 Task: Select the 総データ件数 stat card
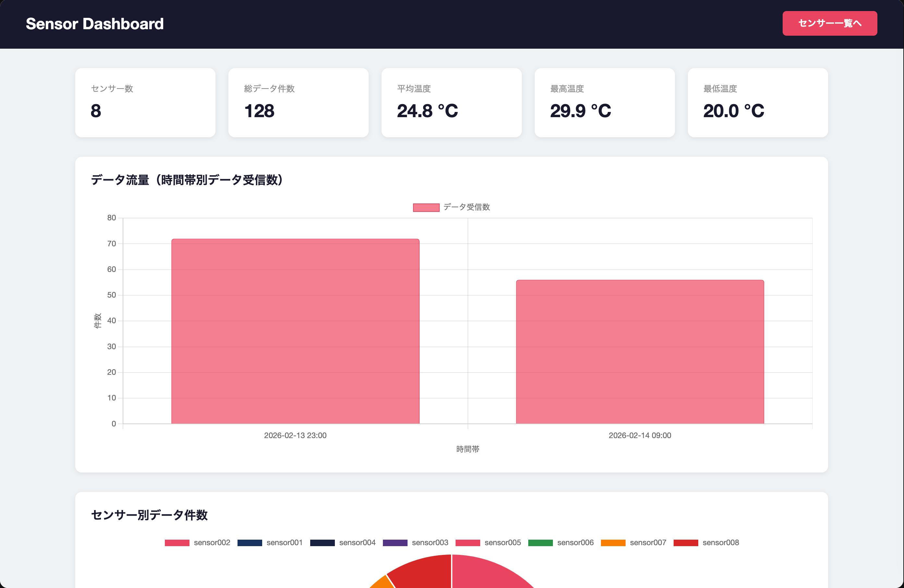point(298,103)
